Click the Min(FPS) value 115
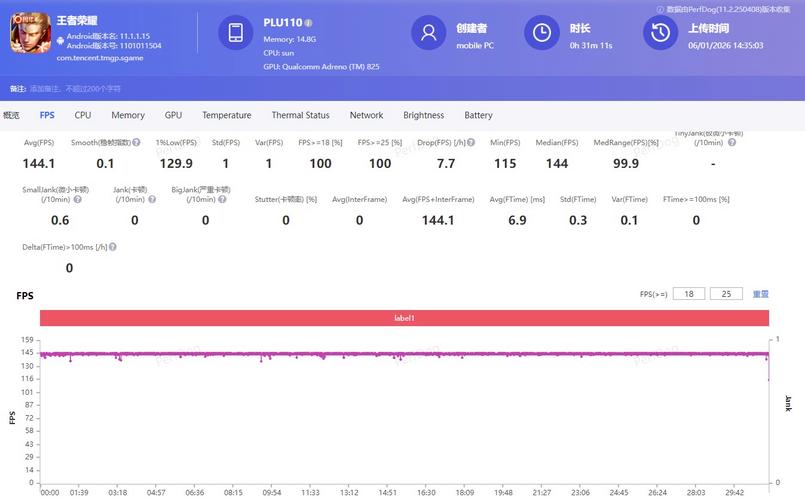Screen dimensions: 805x500 [505, 163]
